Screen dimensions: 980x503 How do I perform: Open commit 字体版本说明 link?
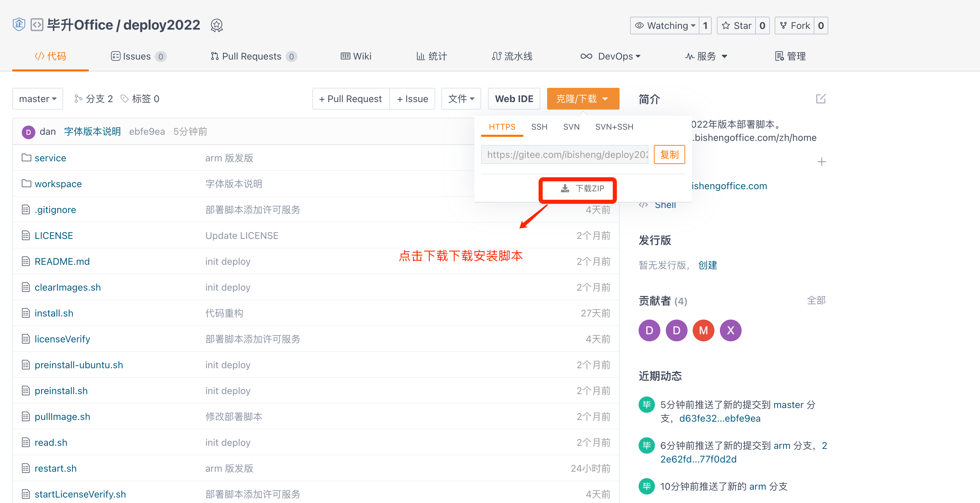(92, 132)
